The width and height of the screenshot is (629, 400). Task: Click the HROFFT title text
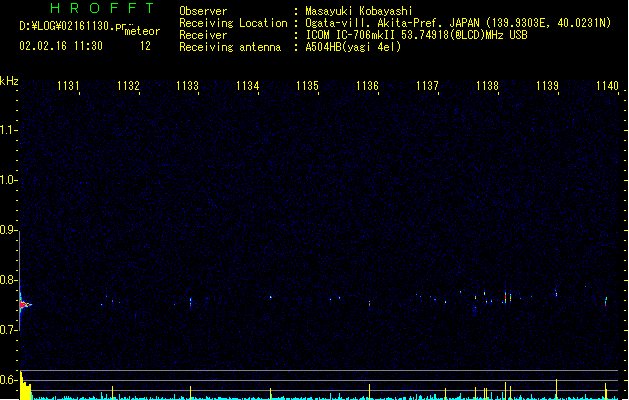(102, 8)
